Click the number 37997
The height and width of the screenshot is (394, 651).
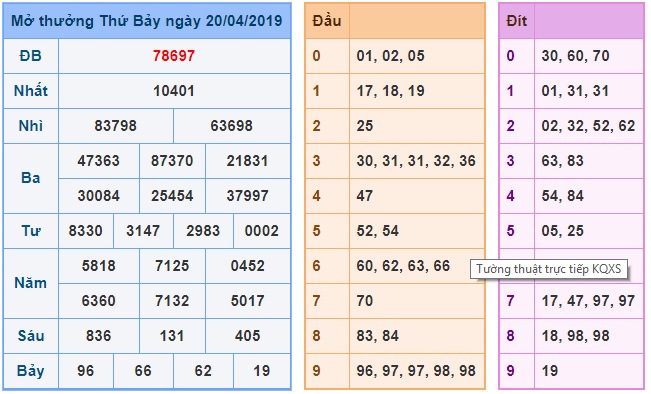coord(247,196)
